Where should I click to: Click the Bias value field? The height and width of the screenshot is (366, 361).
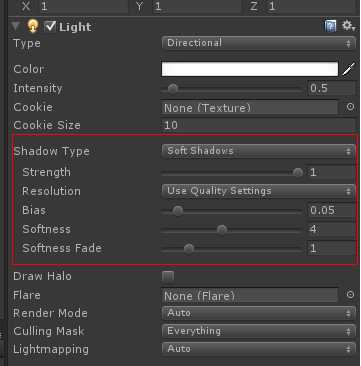tap(331, 210)
